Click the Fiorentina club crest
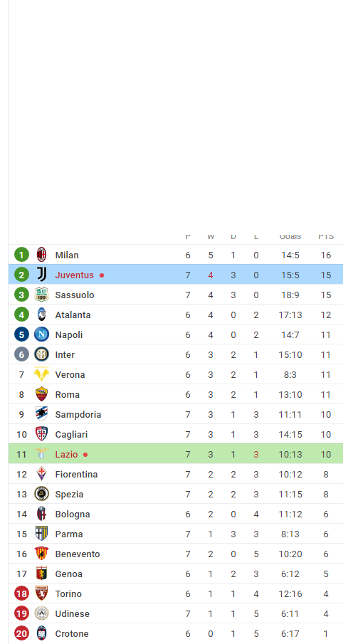Screen dimensions: 348x644 [x=41, y=474]
